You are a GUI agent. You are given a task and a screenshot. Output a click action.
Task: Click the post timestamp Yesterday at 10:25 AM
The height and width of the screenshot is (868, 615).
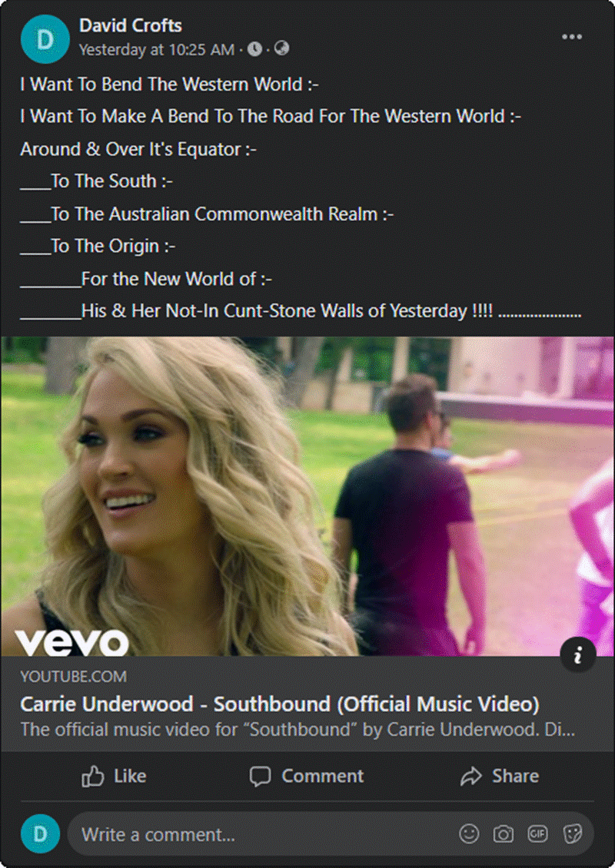156,50
